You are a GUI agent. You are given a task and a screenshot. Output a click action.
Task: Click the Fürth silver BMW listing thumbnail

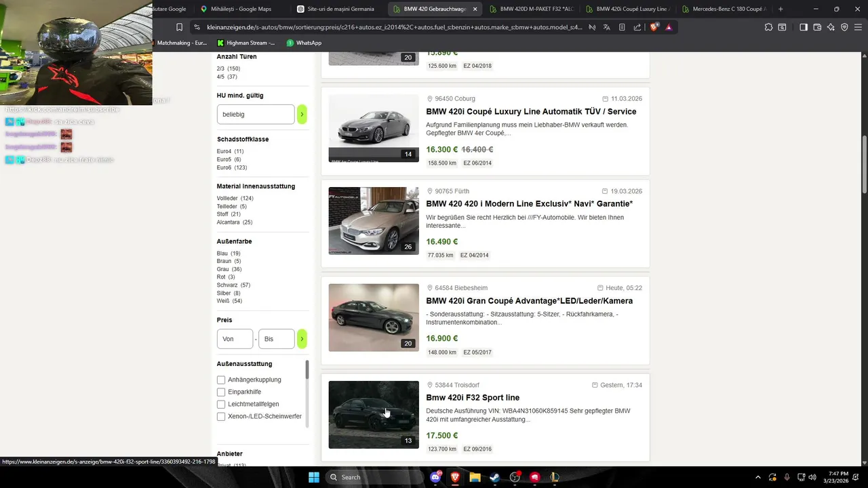tap(374, 221)
